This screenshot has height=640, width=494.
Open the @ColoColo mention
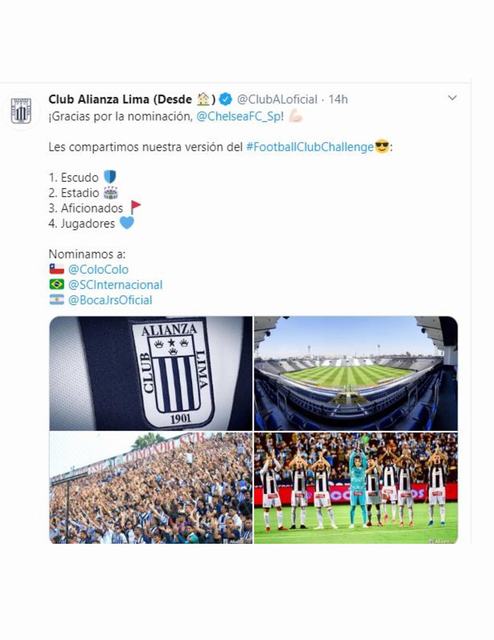click(x=98, y=269)
